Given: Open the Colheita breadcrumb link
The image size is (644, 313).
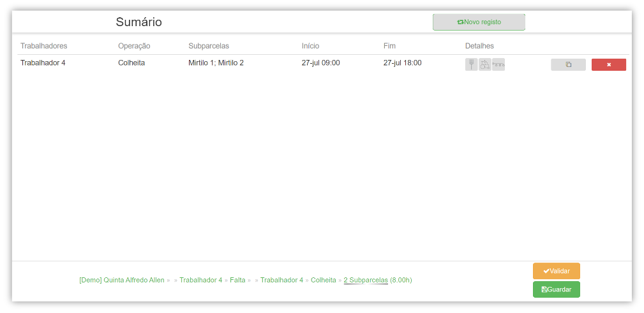Looking at the screenshot, I should [x=323, y=280].
